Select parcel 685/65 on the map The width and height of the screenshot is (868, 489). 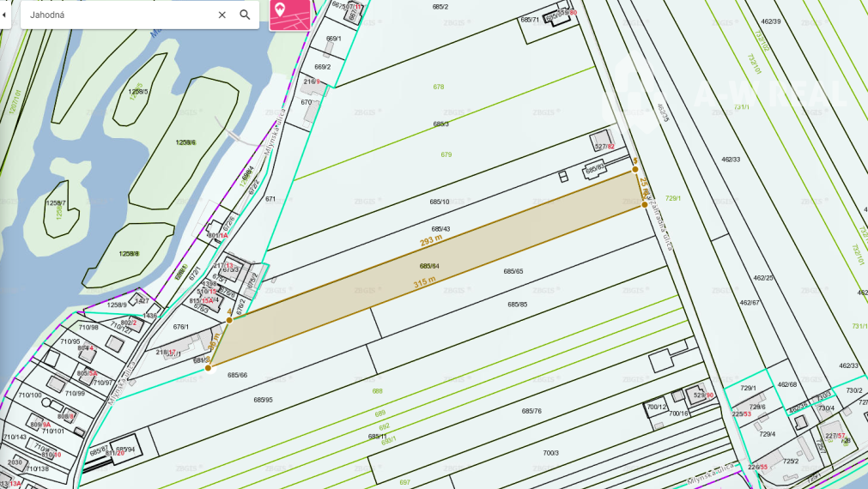point(513,271)
